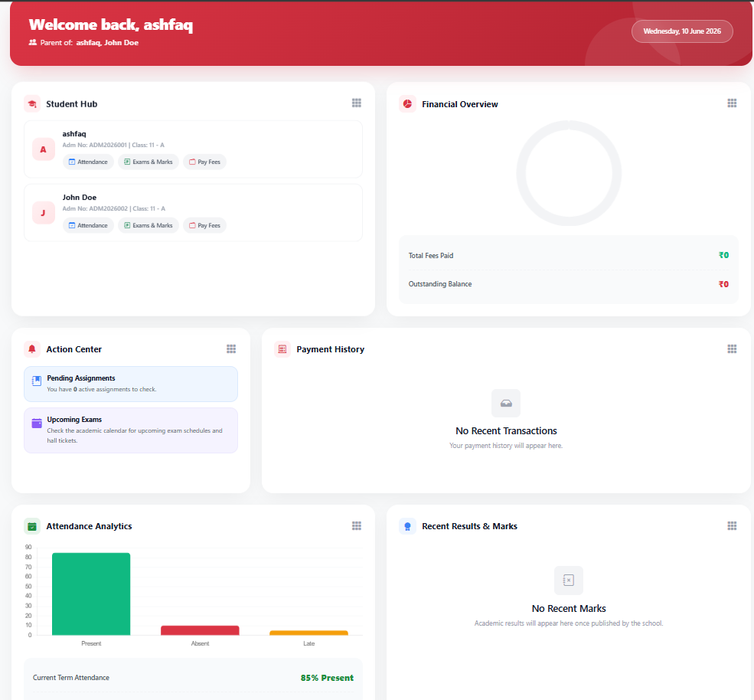The height and width of the screenshot is (700, 754).
Task: Click the Action Center grid handle icon
Action: click(x=231, y=348)
